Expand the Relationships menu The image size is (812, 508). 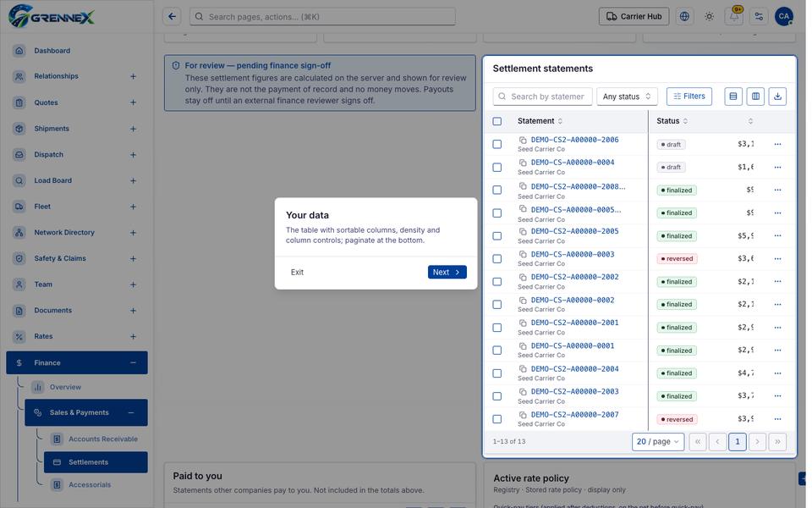click(133, 76)
